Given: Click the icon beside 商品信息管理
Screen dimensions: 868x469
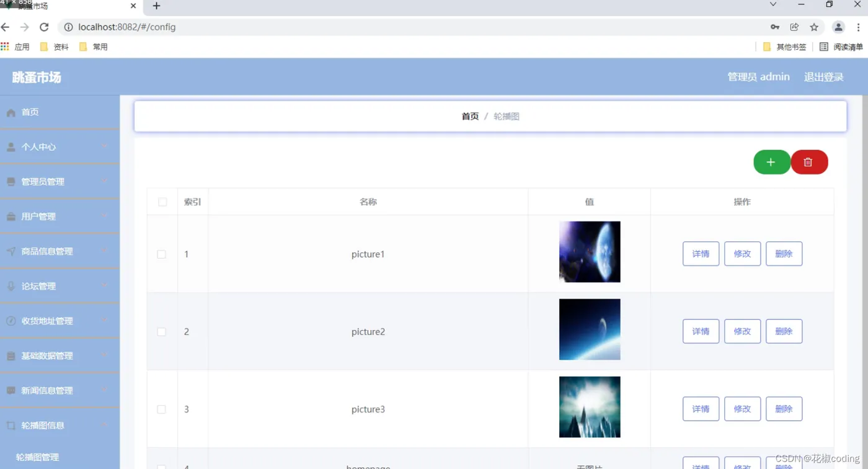Looking at the screenshot, I should coord(11,252).
